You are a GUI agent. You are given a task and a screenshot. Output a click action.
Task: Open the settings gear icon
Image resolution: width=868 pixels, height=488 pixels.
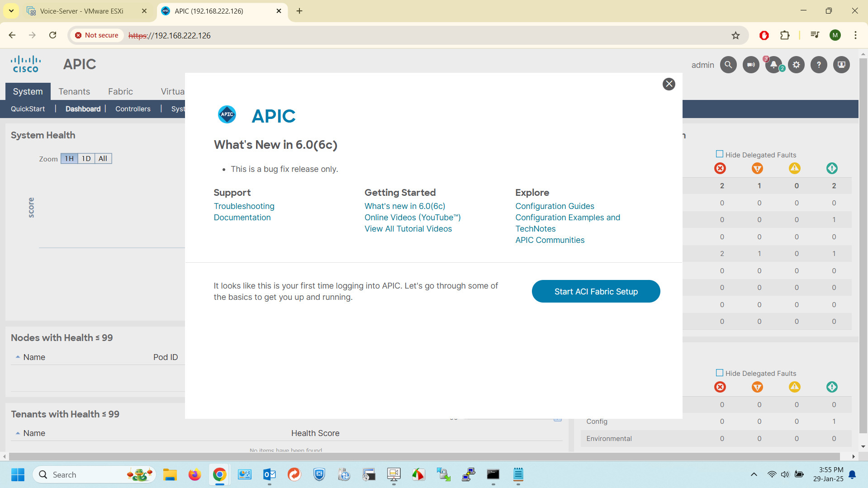point(796,65)
